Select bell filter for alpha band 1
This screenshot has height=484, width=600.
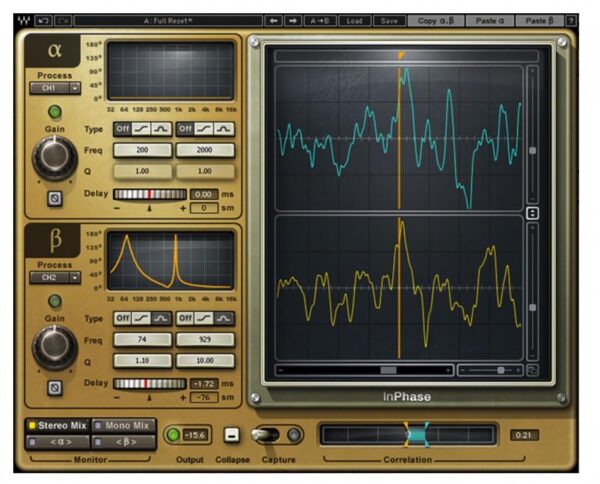coord(161,129)
